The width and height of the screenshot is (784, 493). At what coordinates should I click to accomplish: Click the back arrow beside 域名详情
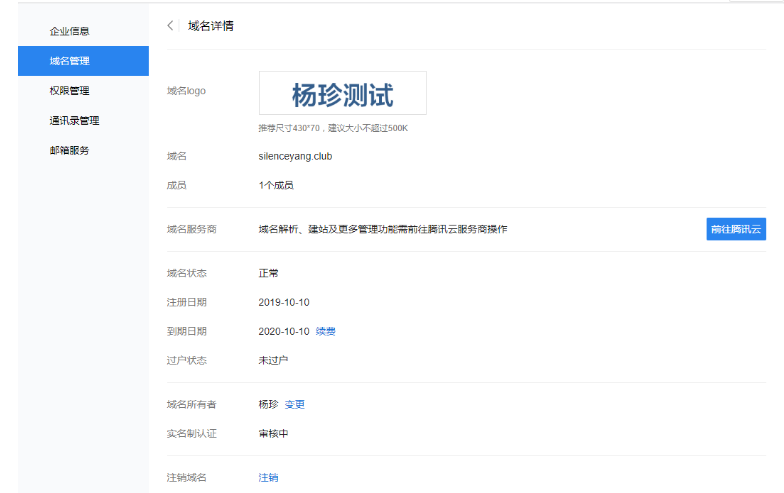[171, 25]
